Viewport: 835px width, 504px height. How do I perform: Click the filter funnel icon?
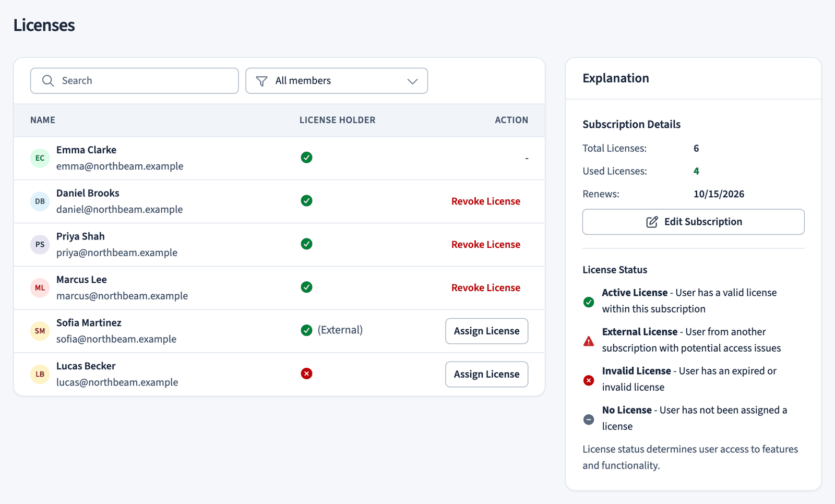[x=262, y=81]
